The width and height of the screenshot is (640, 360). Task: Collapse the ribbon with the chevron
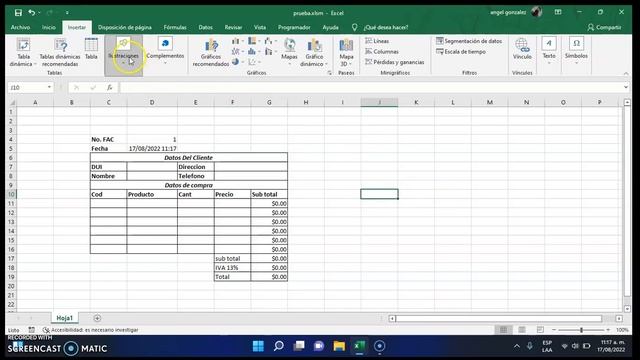[626, 73]
